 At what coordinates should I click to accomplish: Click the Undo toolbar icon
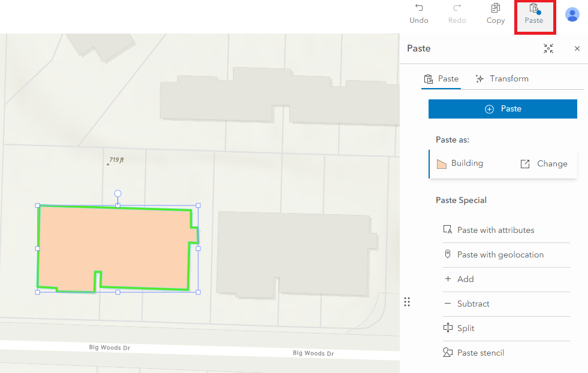tap(418, 14)
